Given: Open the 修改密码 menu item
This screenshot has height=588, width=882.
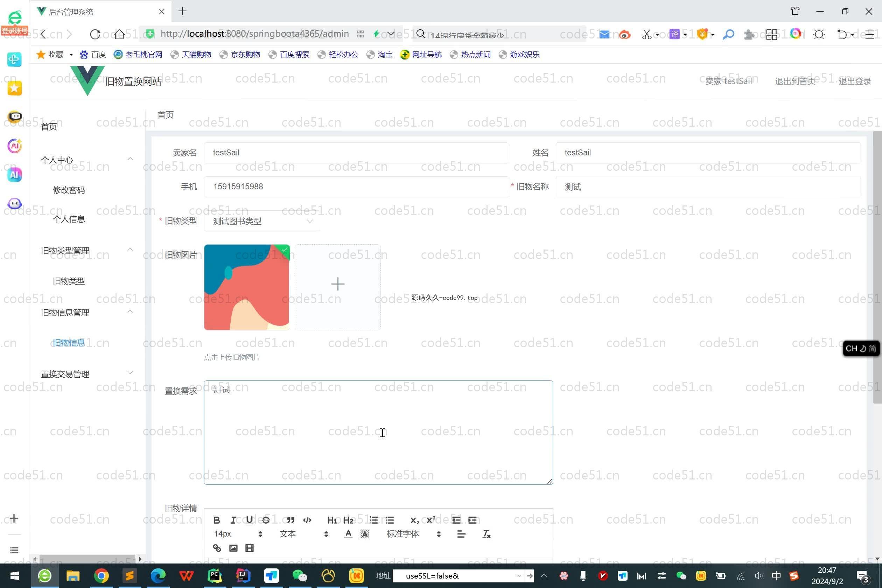Looking at the screenshot, I should tap(69, 190).
